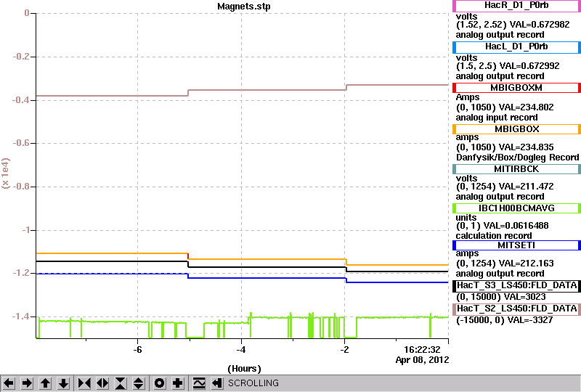The height and width of the screenshot is (392, 581).
Task: Select the HacR_D1_P0rb curve legend button
Action: [516, 6]
